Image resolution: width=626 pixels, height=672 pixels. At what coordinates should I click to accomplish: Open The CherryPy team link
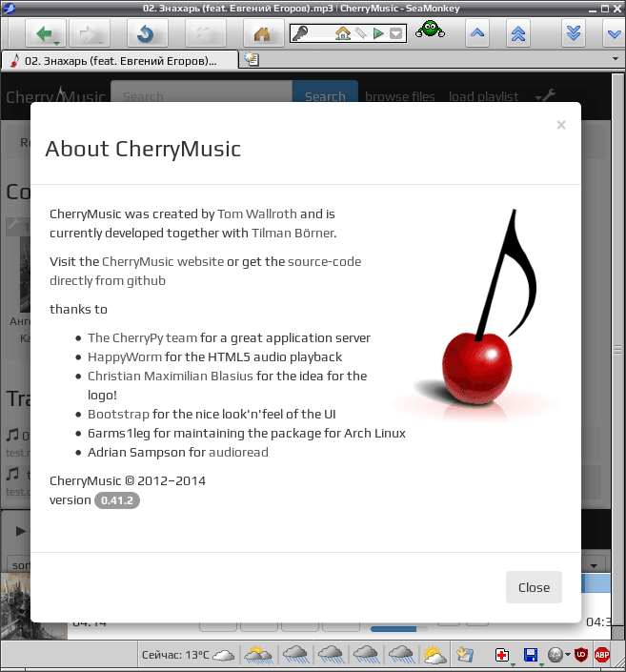[142, 337]
